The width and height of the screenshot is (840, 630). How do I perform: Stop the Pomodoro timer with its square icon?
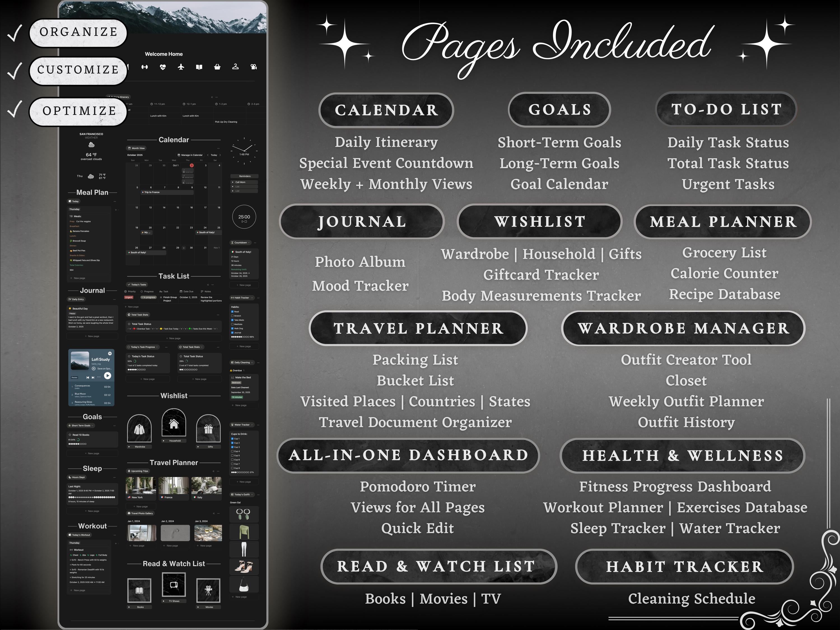point(246,221)
